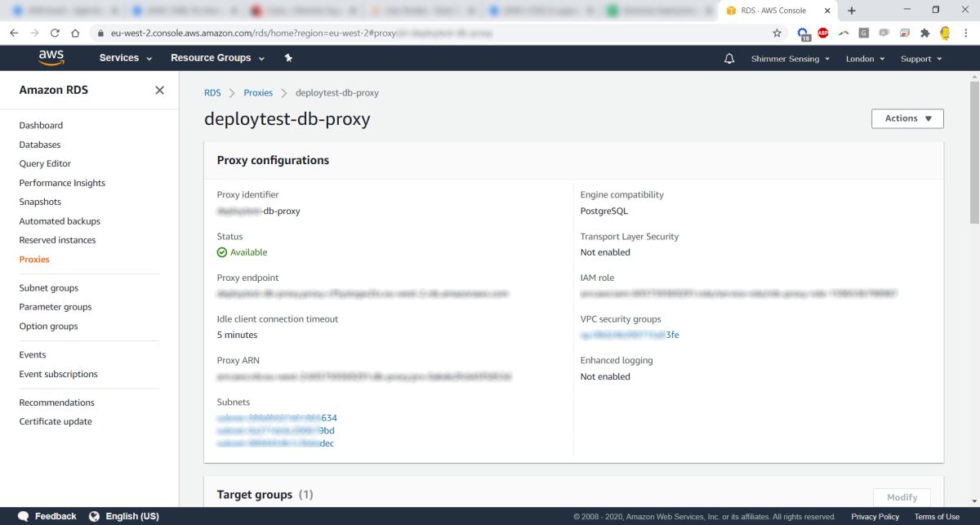
Task: Open Certificate update
Action: 56,421
